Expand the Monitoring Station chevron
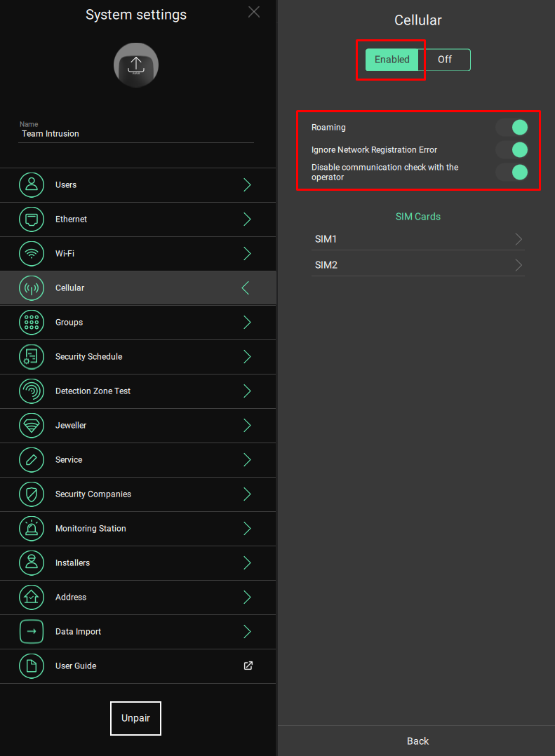This screenshot has width=555, height=756. click(247, 529)
